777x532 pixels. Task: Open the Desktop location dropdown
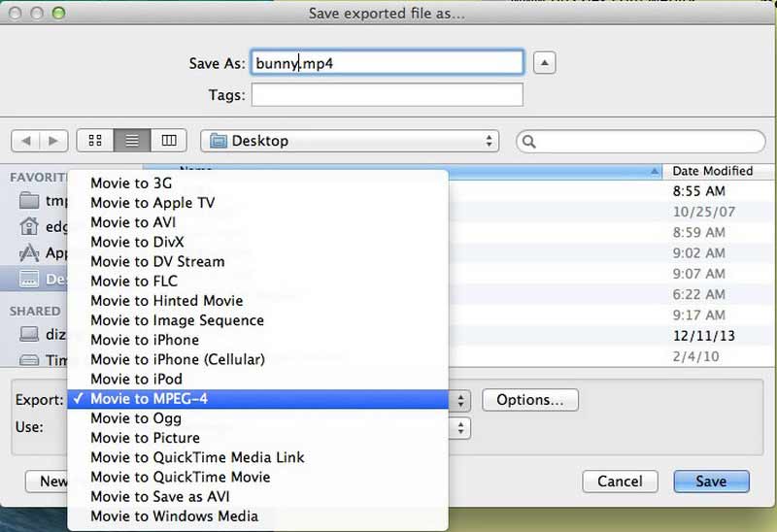pyautogui.click(x=350, y=141)
